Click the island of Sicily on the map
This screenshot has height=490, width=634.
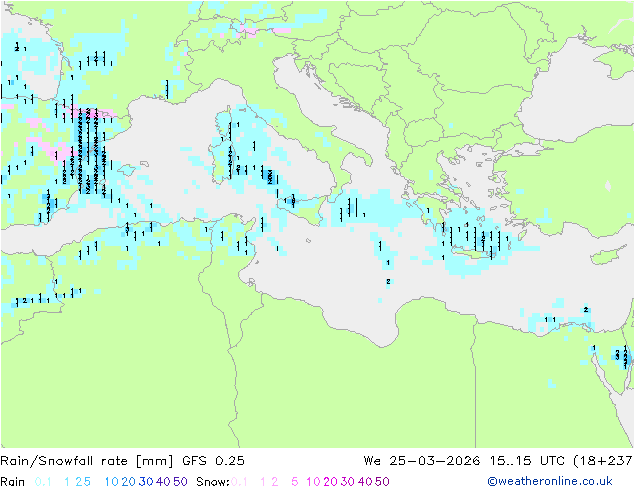pos(301,209)
